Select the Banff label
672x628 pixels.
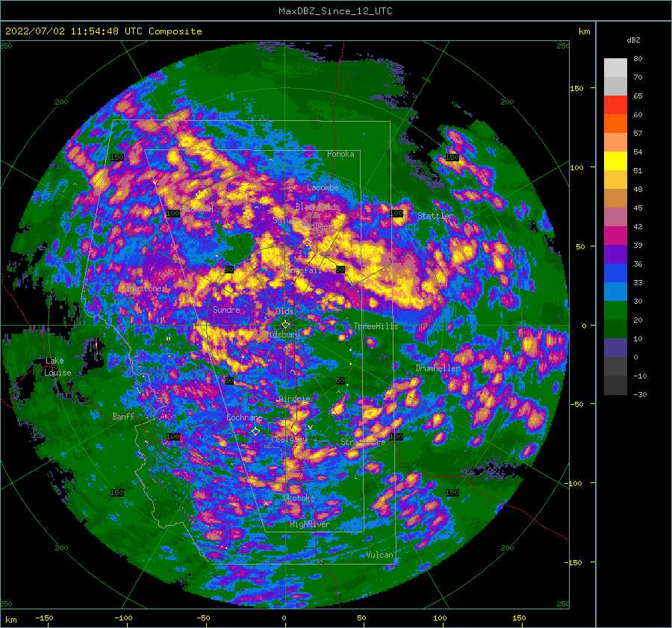click(x=123, y=417)
